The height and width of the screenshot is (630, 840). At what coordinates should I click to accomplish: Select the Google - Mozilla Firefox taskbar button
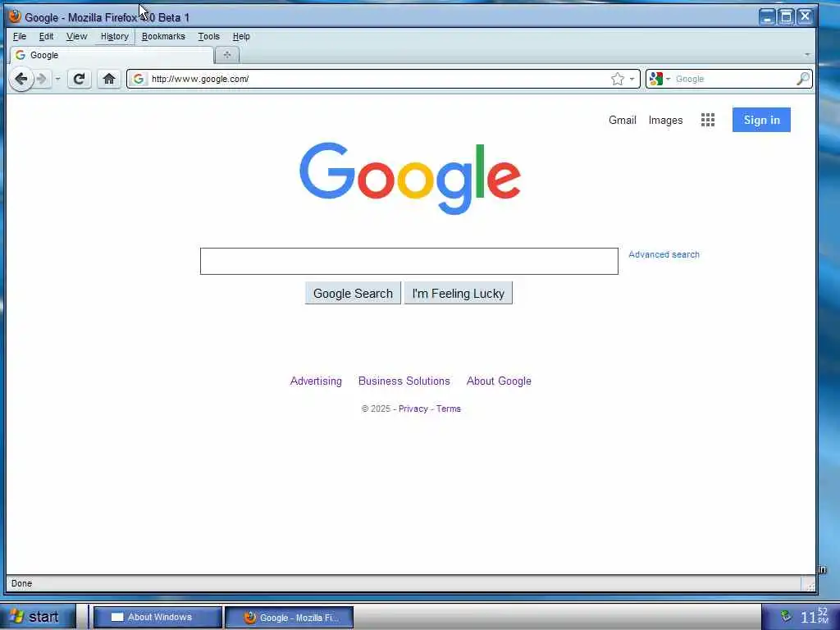click(290, 617)
